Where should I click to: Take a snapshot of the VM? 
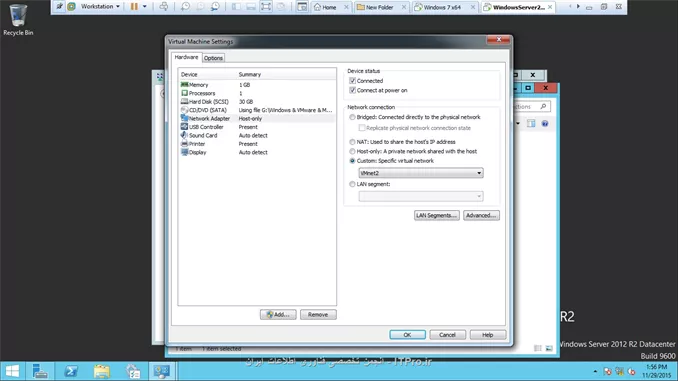(x=185, y=6)
